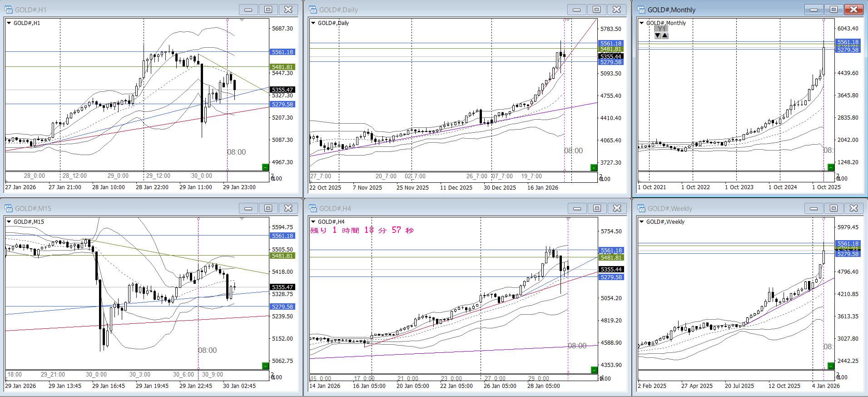Click the GOLD#,Weekly title bar chart icon

[641, 208]
